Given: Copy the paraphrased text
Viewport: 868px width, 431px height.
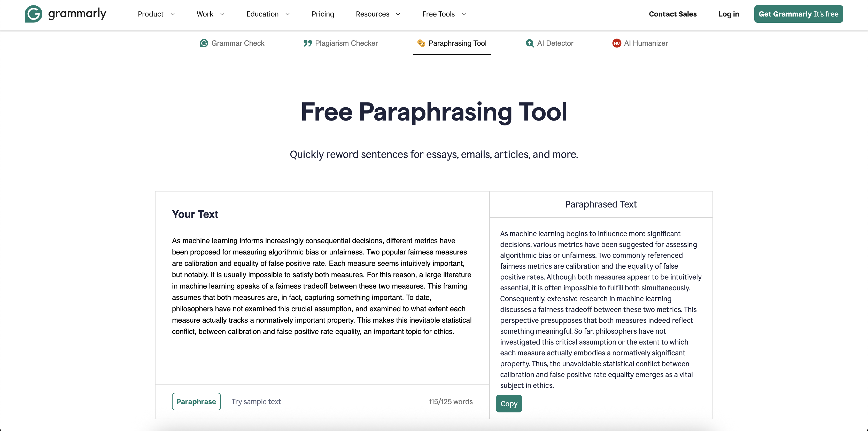Looking at the screenshot, I should (x=509, y=403).
